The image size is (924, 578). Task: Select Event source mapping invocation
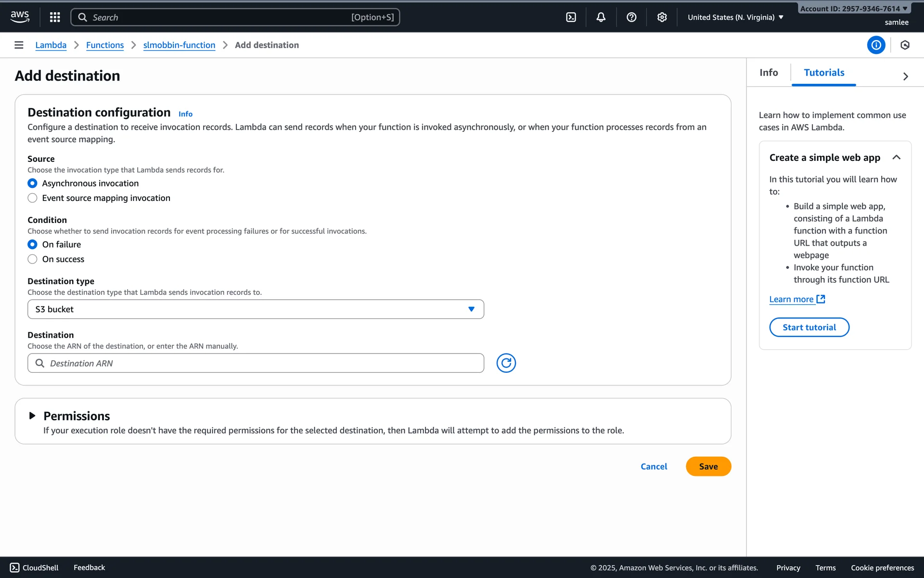(32, 198)
